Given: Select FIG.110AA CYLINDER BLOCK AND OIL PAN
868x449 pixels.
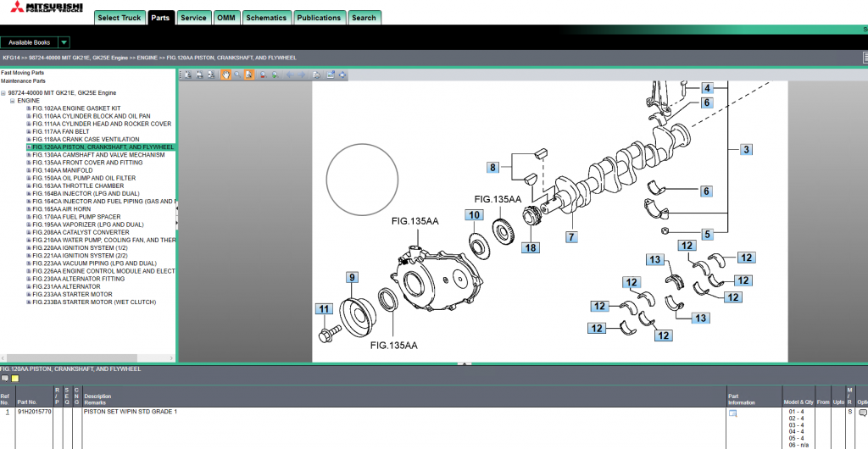Looking at the screenshot, I should pos(92,116).
